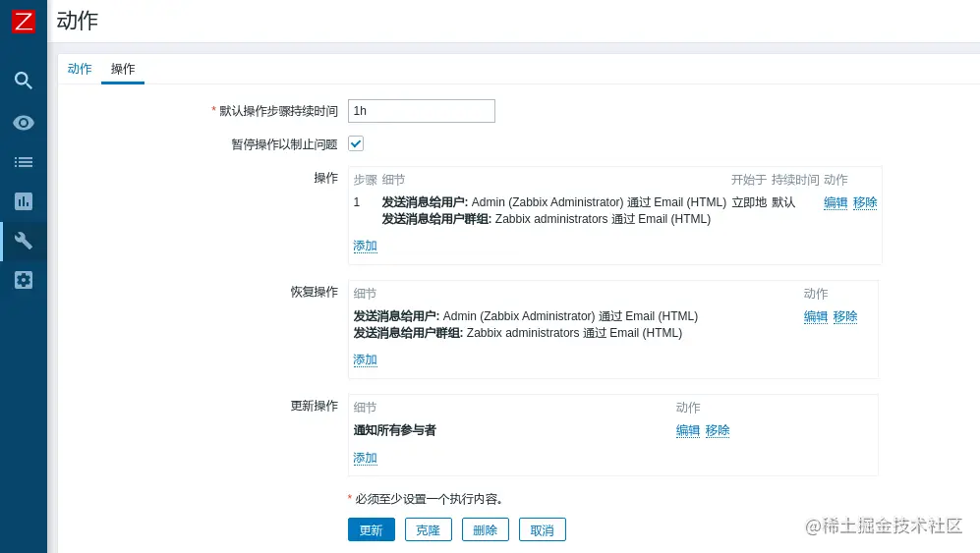Click the 删除 button
The image size is (980, 553).
pos(485,529)
